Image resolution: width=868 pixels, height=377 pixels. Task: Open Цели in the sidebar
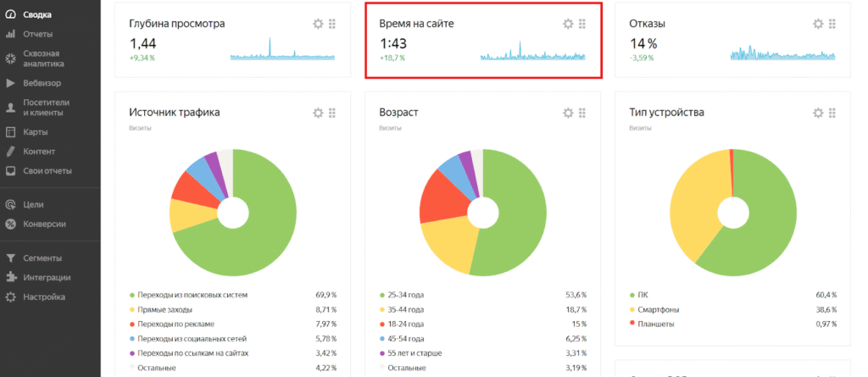point(33,204)
